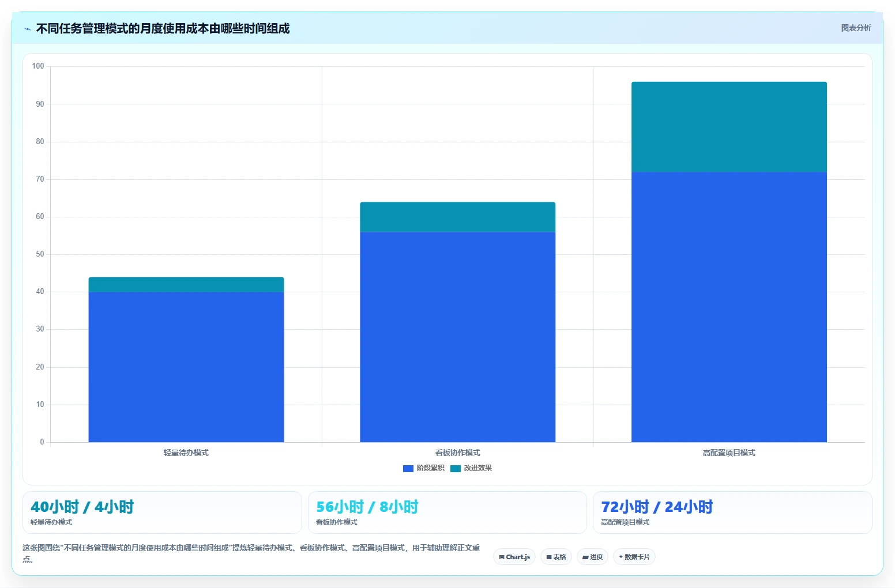This screenshot has width=895, height=588.
Task: Select the 轻量待办模式 teal bar segment
Action: pyautogui.click(x=186, y=285)
